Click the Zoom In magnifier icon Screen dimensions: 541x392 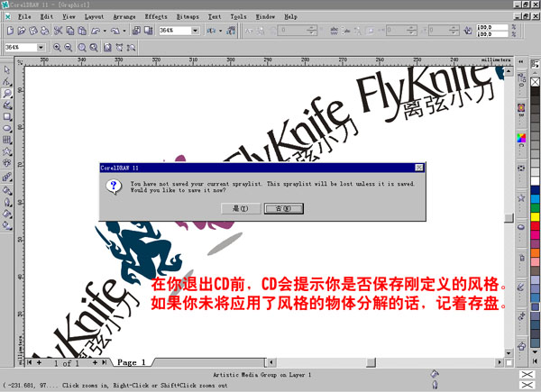coord(57,47)
